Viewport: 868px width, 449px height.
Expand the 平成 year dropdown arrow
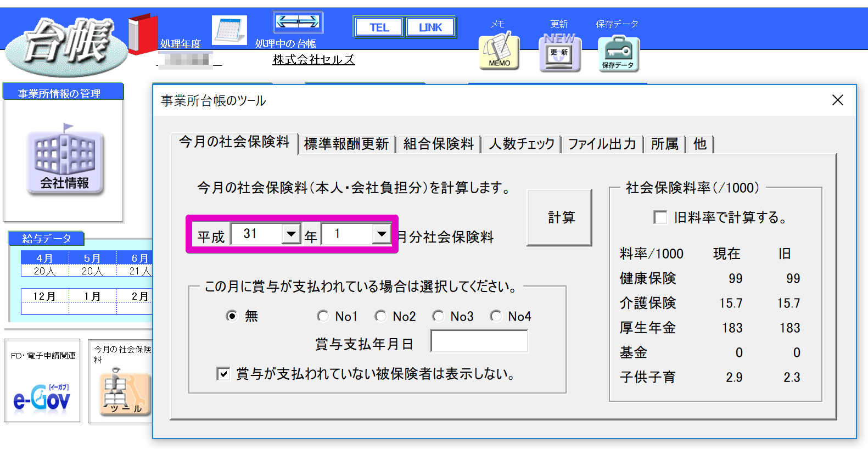(292, 234)
